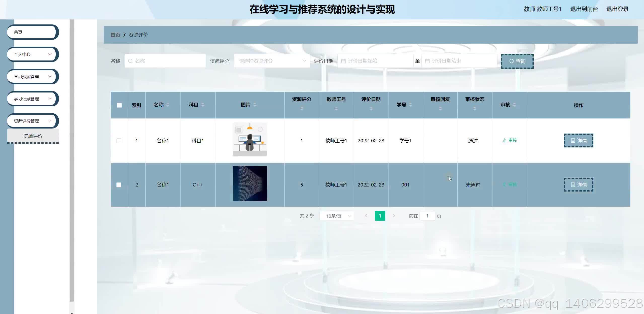Open the 10条/页 page-size dropdown
Image resolution: width=644 pixels, height=314 pixels.
(336, 216)
